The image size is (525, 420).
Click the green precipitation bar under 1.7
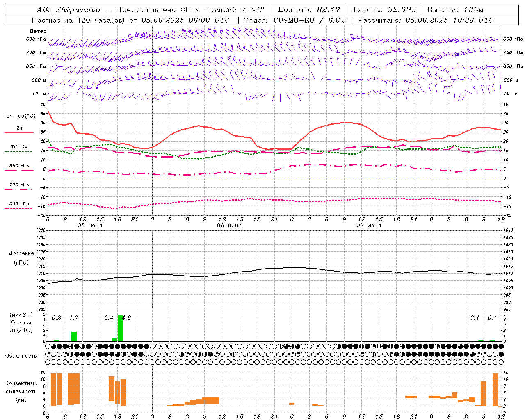click(x=74, y=337)
